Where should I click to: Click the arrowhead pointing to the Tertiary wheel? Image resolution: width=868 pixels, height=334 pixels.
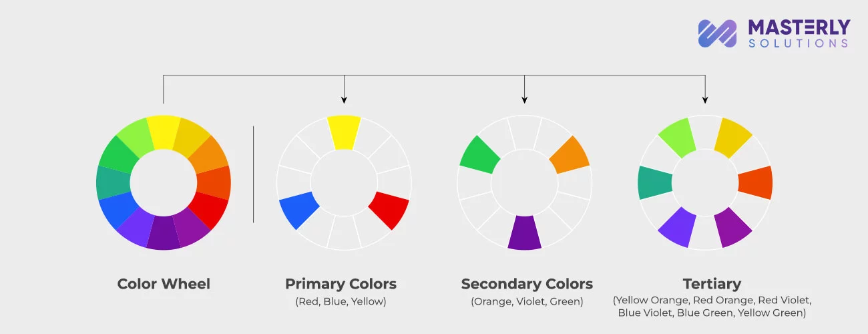(x=705, y=100)
